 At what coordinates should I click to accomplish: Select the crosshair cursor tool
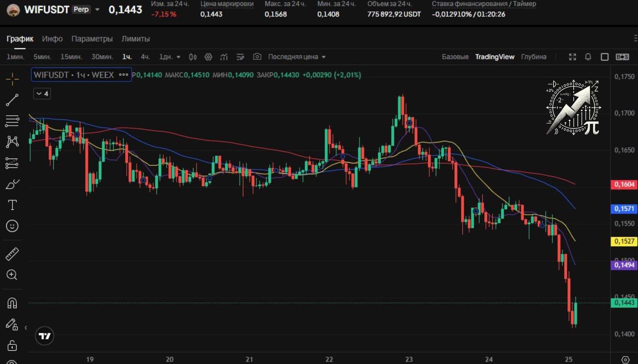[x=12, y=79]
